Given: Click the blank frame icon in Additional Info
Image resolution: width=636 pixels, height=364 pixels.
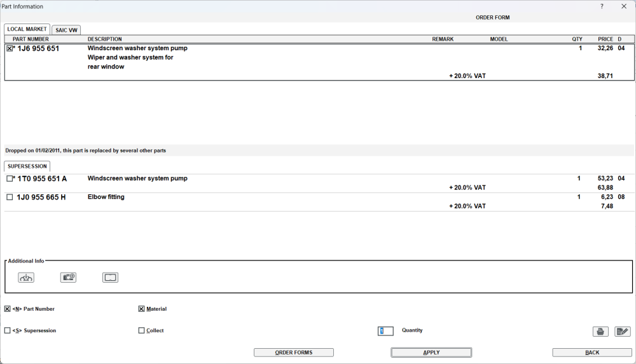Looking at the screenshot, I should coord(110,278).
